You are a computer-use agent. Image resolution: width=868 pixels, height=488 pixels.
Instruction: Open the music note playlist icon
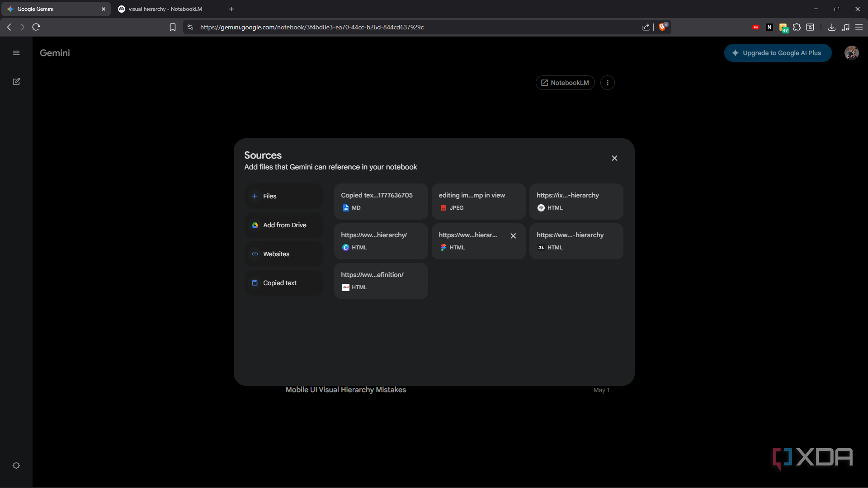[845, 27]
